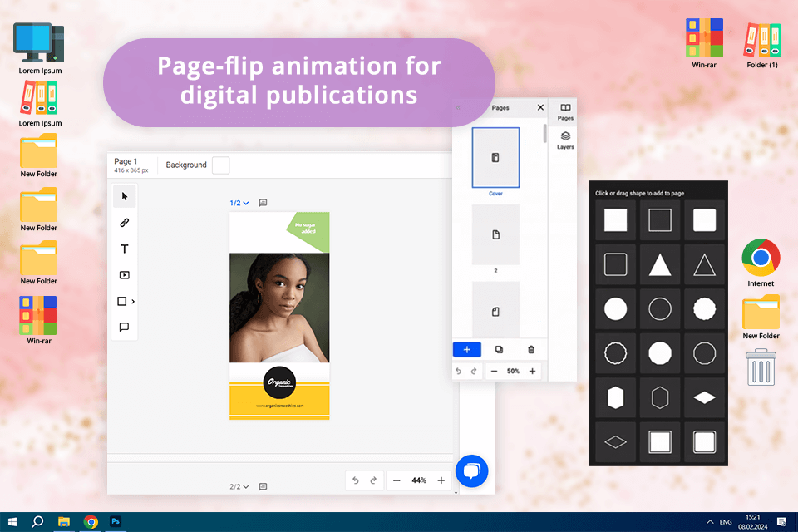Open Photoshop from the taskbar

[116, 522]
